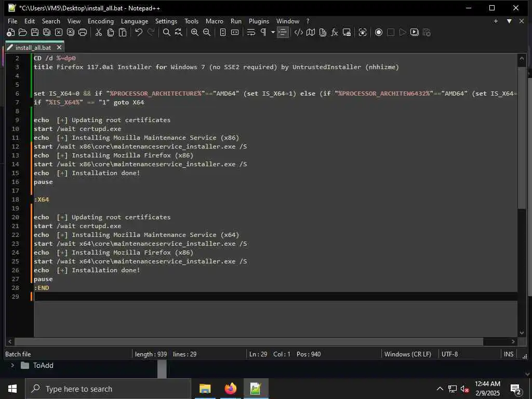
Task: Click the horizontal scrollbar right arrow
Action: click(x=513, y=342)
